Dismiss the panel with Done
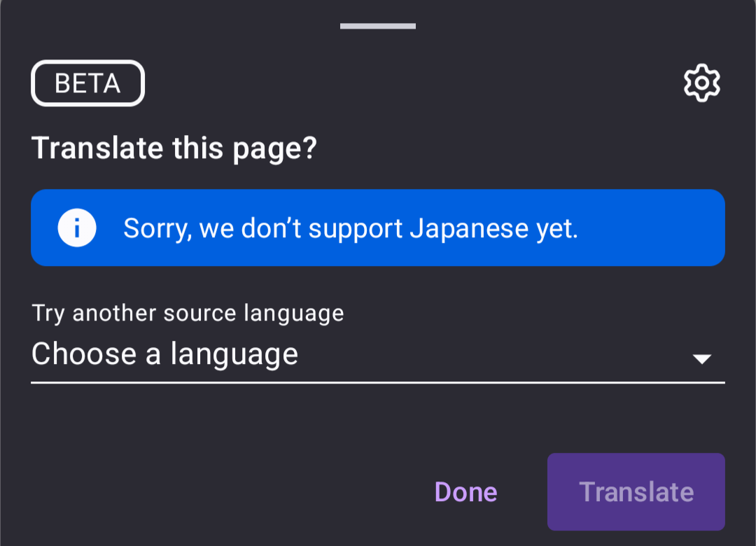The width and height of the screenshot is (756, 546). (465, 492)
